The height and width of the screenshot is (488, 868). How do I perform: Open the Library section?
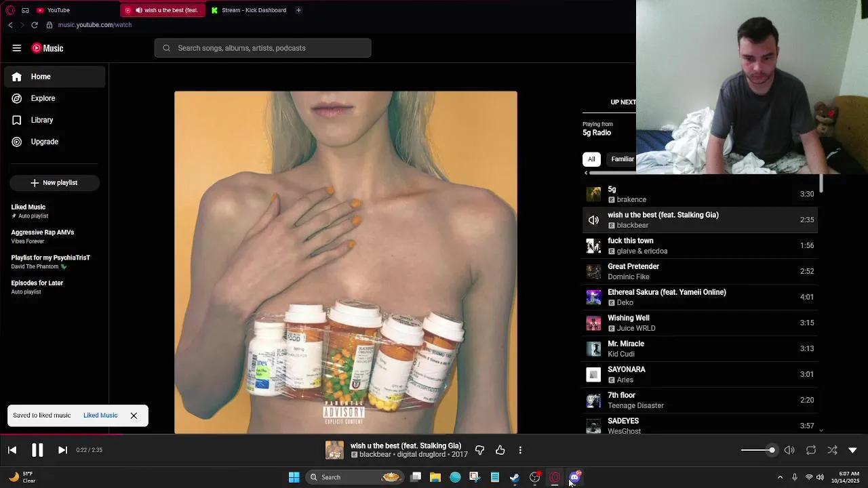[x=55, y=120]
